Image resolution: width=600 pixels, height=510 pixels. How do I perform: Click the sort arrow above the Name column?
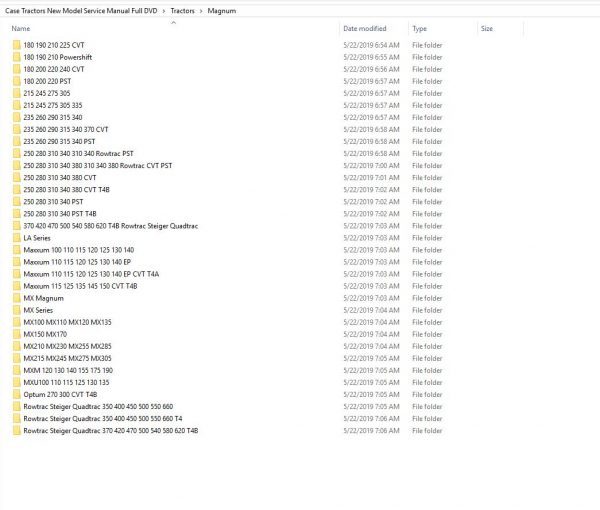(173, 23)
